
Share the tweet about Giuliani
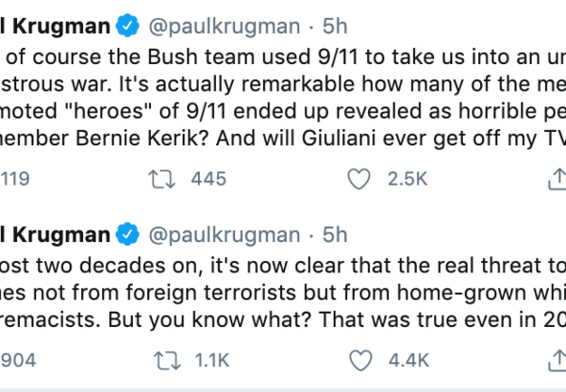tap(554, 178)
